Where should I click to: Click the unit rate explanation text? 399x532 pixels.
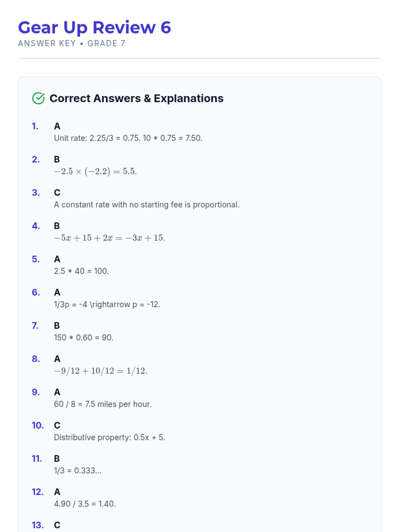128,138
